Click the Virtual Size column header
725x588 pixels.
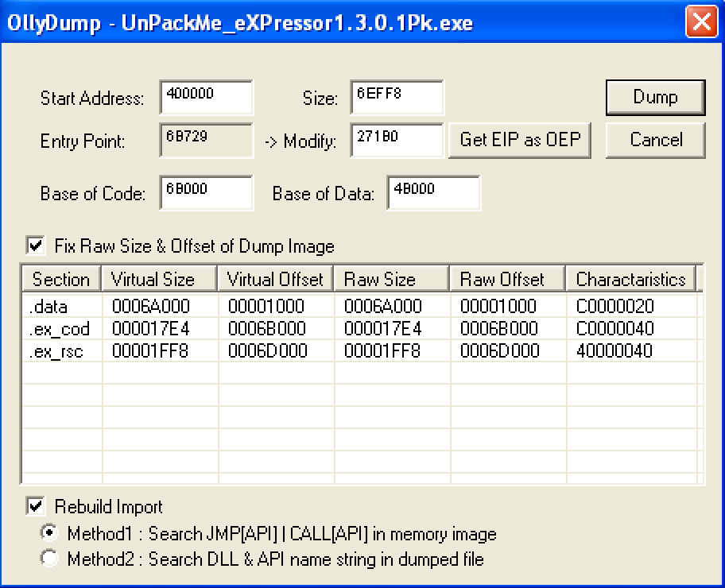point(159,279)
